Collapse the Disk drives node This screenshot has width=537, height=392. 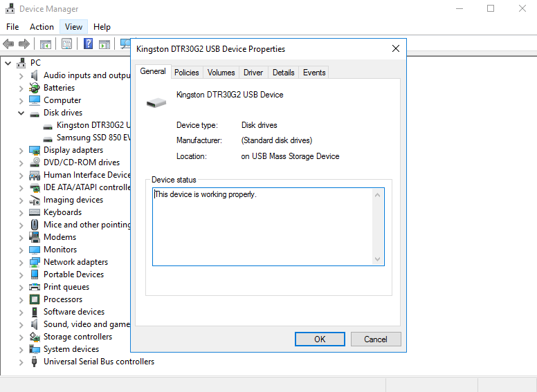click(21, 113)
